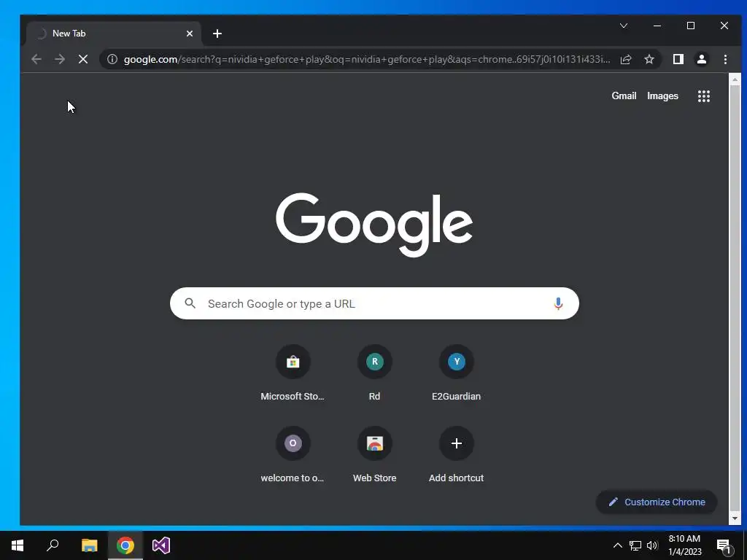The height and width of the screenshot is (560, 747).
Task: Click the browser back arrow
Action: [36, 60]
